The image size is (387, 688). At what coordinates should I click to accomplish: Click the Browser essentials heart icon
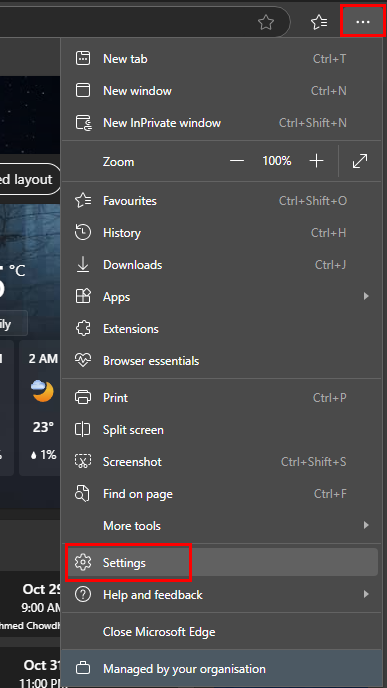pyautogui.click(x=83, y=361)
